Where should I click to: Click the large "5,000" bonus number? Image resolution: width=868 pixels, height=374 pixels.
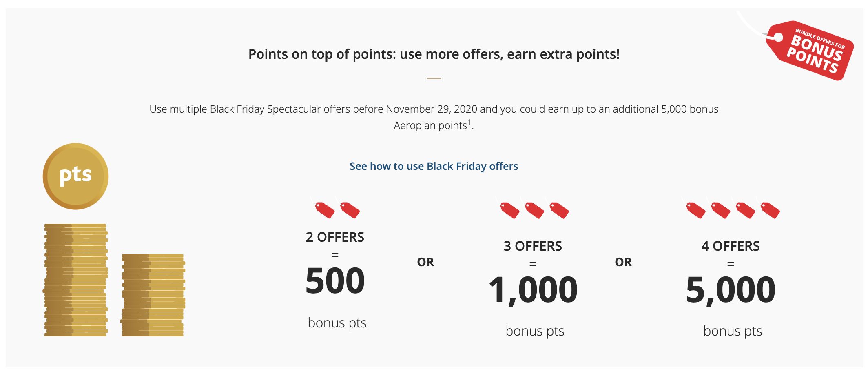[731, 290]
